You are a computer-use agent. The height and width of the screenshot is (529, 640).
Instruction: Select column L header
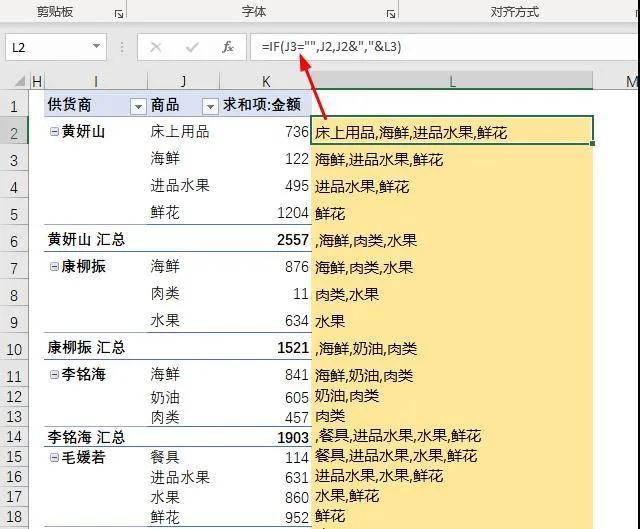point(452,82)
